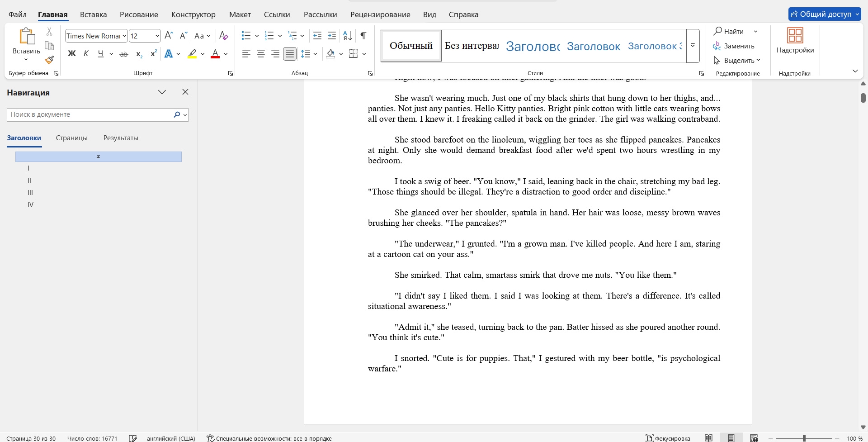Click the Increase Font Size icon
Viewport: 868px width, 442px height.
169,36
